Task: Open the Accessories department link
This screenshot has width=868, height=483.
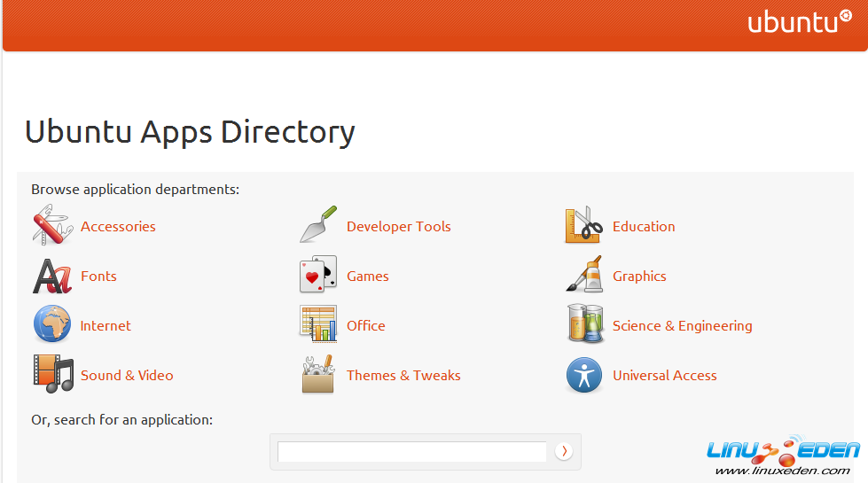Action: [118, 226]
